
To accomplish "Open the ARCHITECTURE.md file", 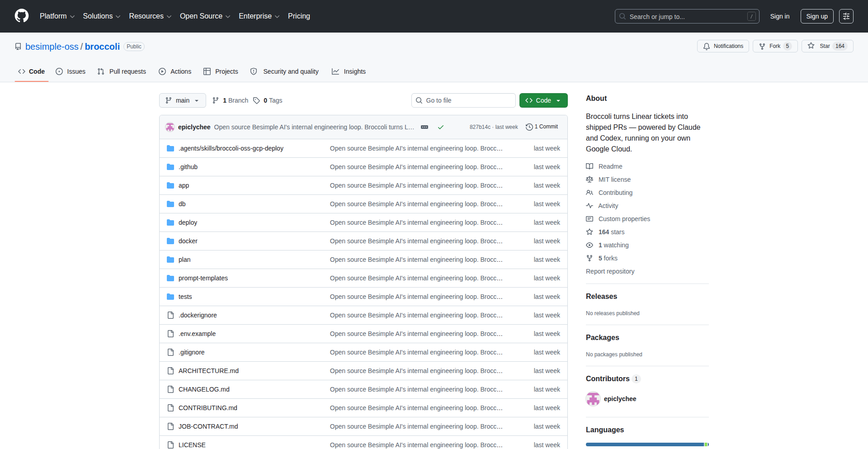I will point(208,371).
